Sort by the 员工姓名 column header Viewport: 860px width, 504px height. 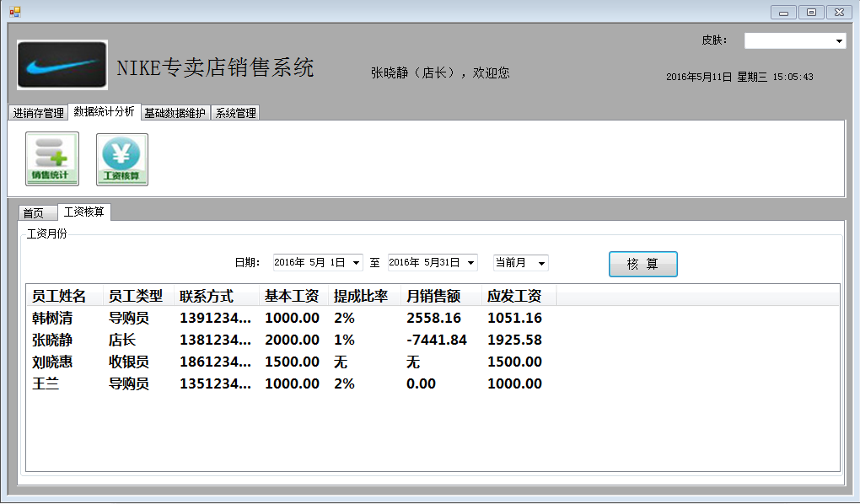[65, 296]
